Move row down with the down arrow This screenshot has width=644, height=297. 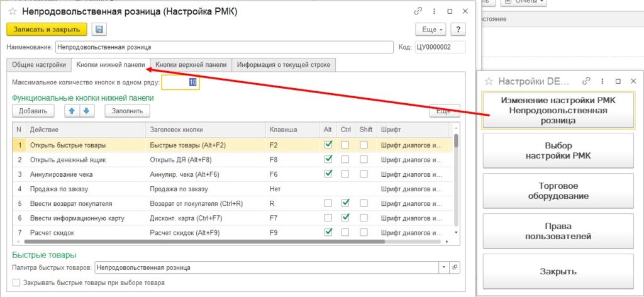point(86,111)
